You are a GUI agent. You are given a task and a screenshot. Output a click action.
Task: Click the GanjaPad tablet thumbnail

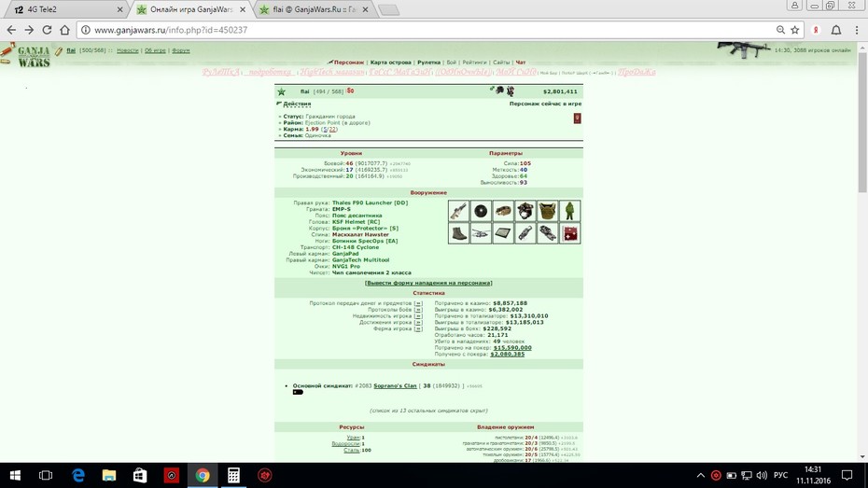(503, 233)
